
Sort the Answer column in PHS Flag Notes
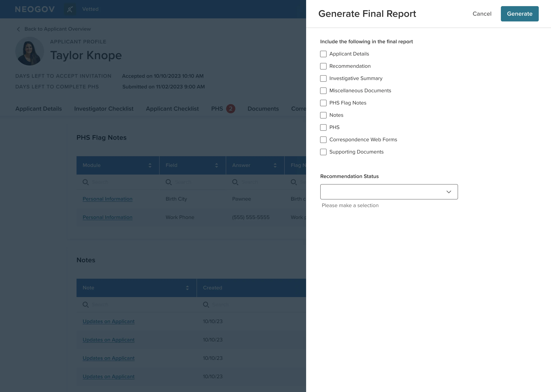pyautogui.click(x=275, y=165)
